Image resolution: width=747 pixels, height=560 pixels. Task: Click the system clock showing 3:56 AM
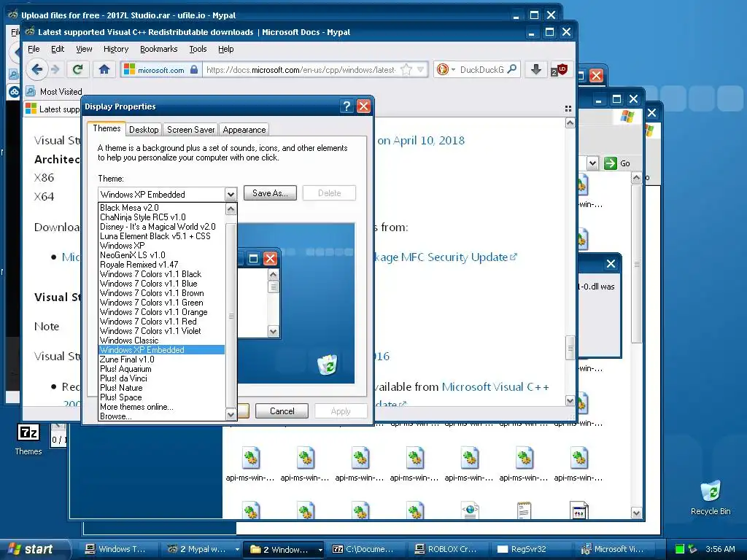[x=720, y=549]
